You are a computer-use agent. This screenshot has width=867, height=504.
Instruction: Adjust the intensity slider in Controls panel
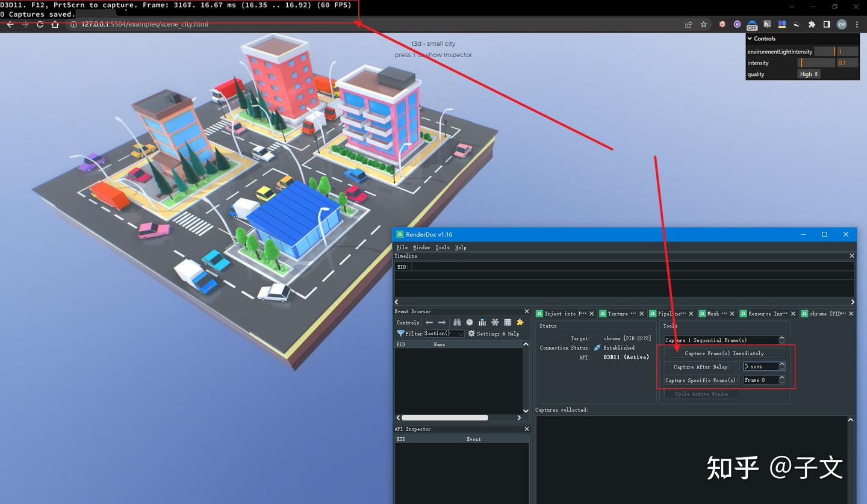817,63
